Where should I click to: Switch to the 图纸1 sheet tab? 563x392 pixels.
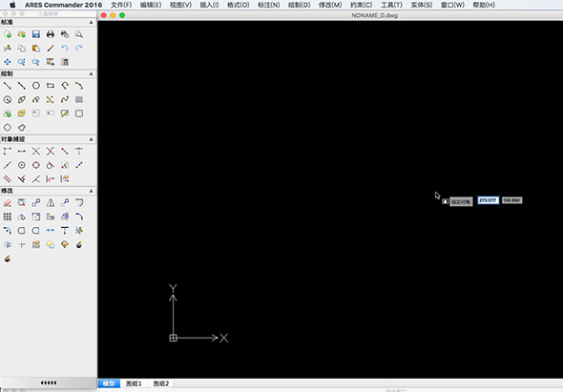134,383
